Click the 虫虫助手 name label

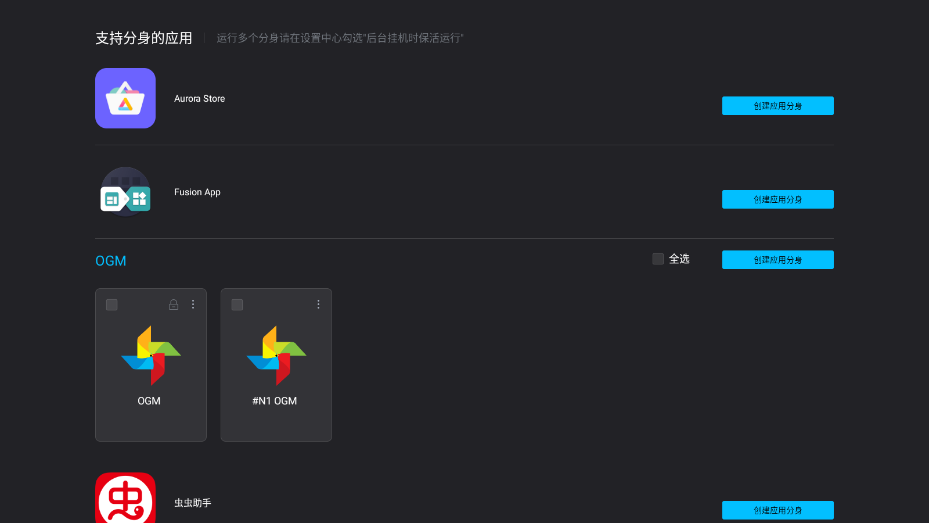click(193, 503)
